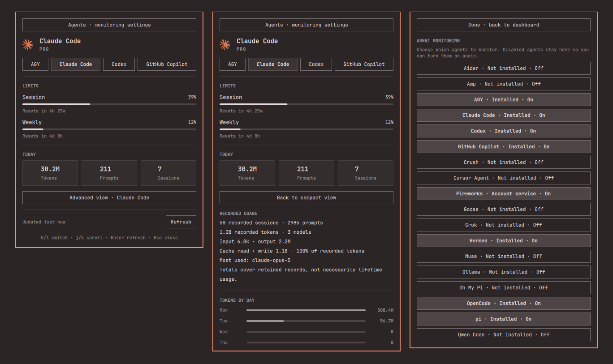This screenshot has height=364, width=613.
Task: Click the Weekly usage bar above Recorded Usage
Action: click(x=306, y=129)
